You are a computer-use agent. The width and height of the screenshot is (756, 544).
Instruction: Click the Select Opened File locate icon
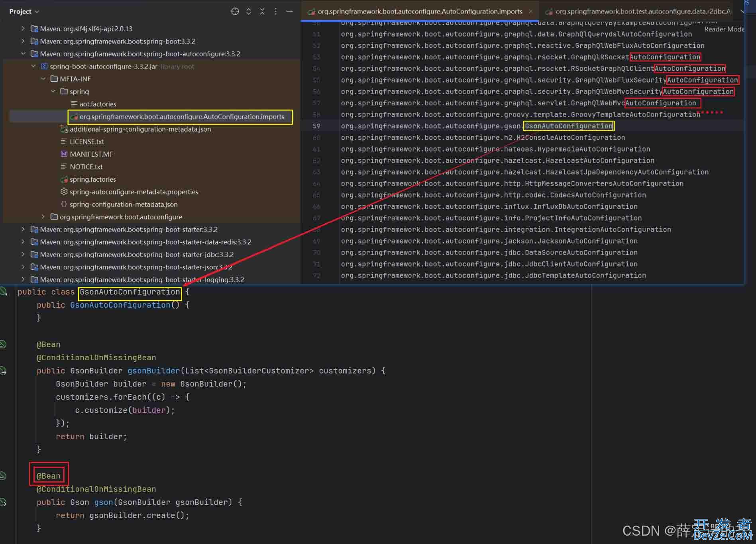(235, 12)
